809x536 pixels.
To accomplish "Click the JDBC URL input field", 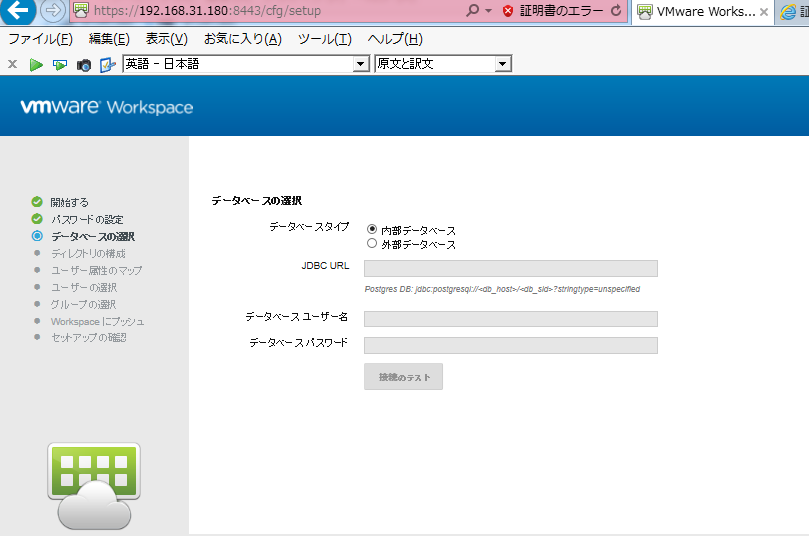I will click(x=510, y=268).
